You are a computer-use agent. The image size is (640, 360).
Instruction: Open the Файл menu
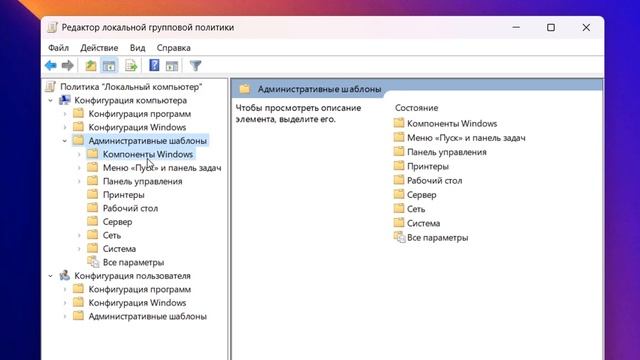click(x=58, y=48)
